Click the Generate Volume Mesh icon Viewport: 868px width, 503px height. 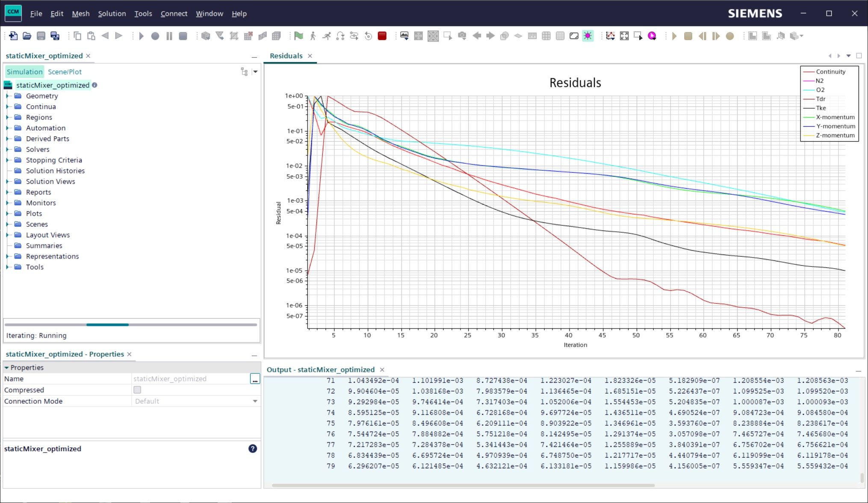[x=276, y=36]
